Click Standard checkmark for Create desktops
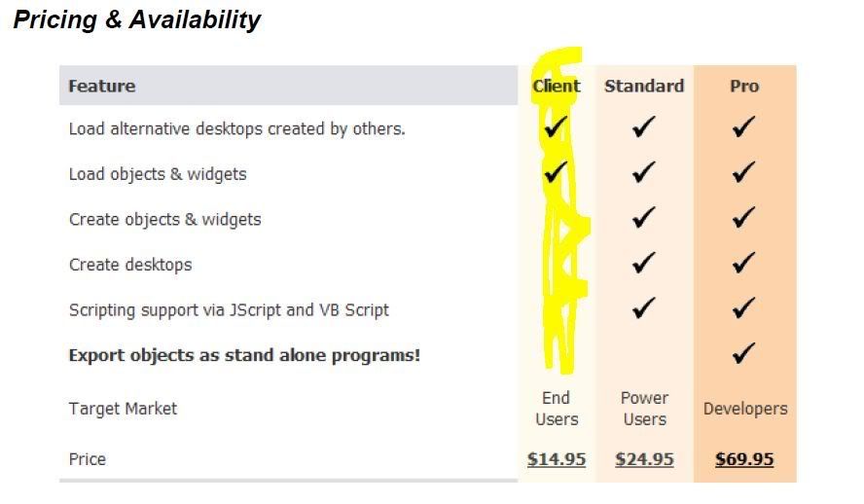864x504 pixels. pyautogui.click(x=643, y=263)
